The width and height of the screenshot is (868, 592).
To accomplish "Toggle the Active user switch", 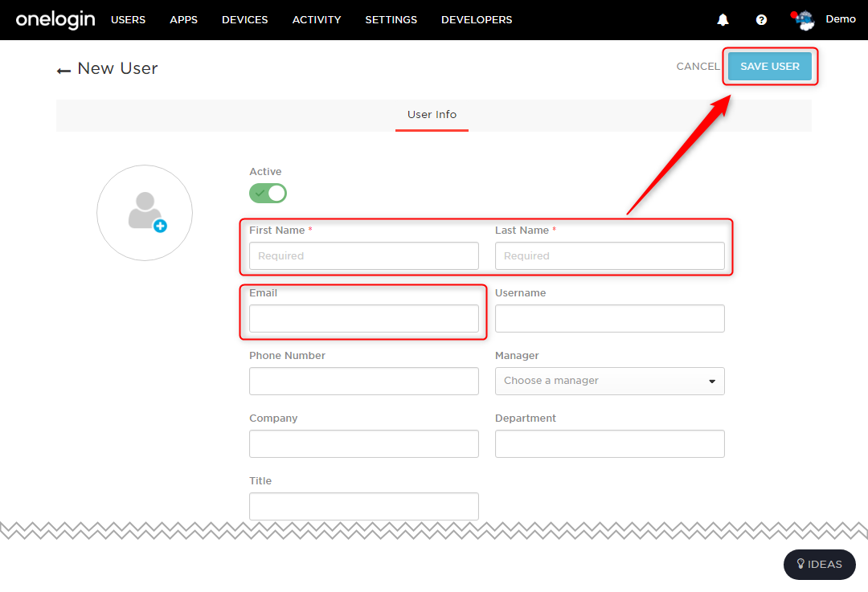I will click(x=268, y=193).
